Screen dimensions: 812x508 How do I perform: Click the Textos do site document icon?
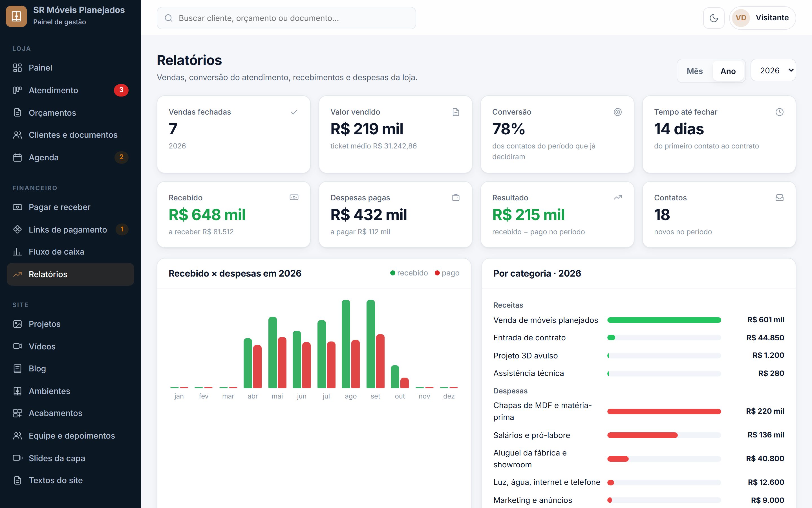click(x=17, y=480)
